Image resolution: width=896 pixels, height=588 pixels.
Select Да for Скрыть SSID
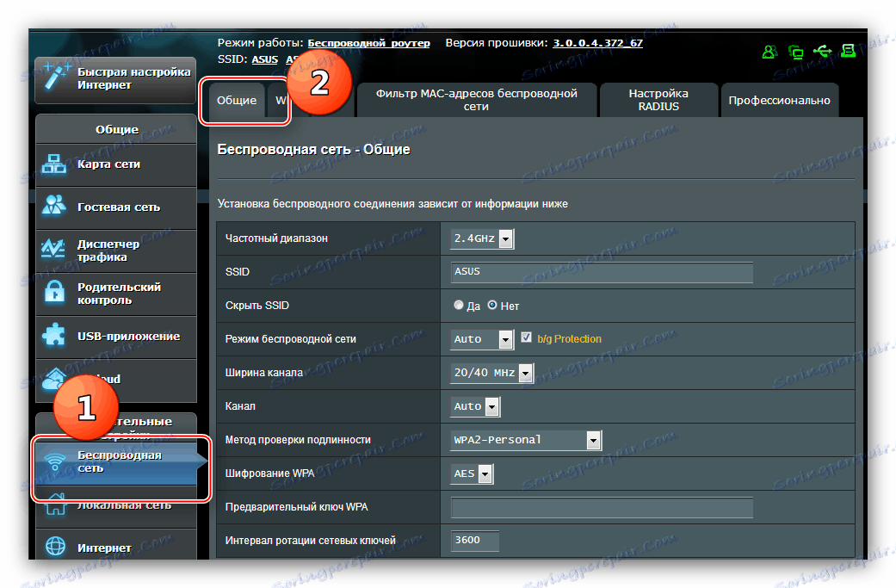458,305
